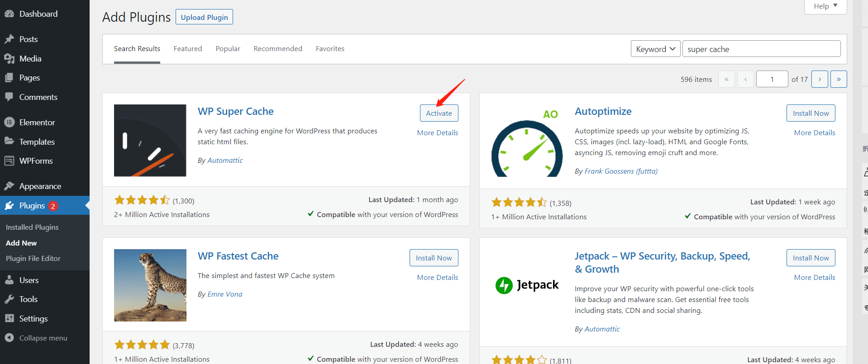The image size is (868, 364).
Task: Click Autoptimize 'Last Updated: 1 week ago' text
Action: click(792, 202)
